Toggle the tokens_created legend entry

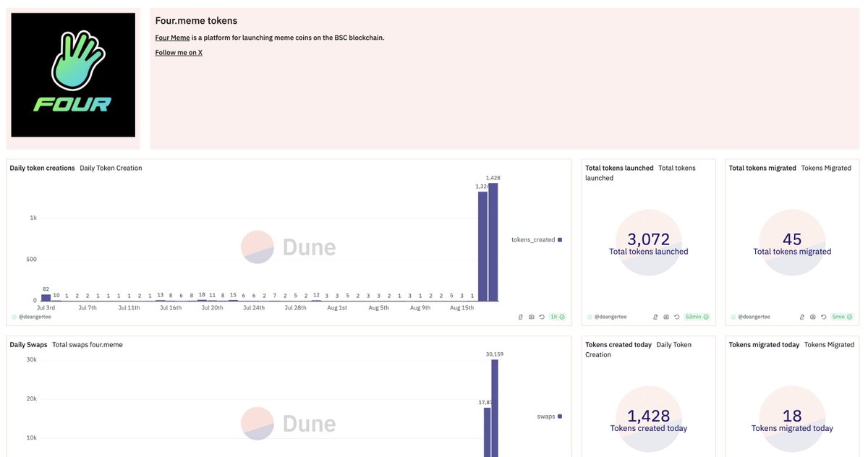tap(537, 239)
